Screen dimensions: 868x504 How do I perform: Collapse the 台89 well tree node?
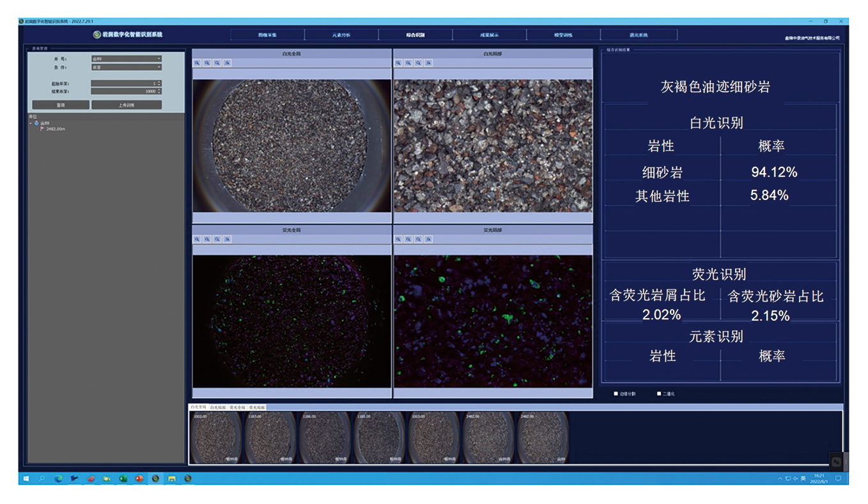click(31, 123)
